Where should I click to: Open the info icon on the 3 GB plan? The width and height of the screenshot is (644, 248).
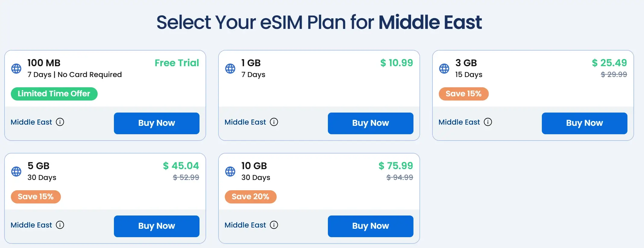point(488,122)
